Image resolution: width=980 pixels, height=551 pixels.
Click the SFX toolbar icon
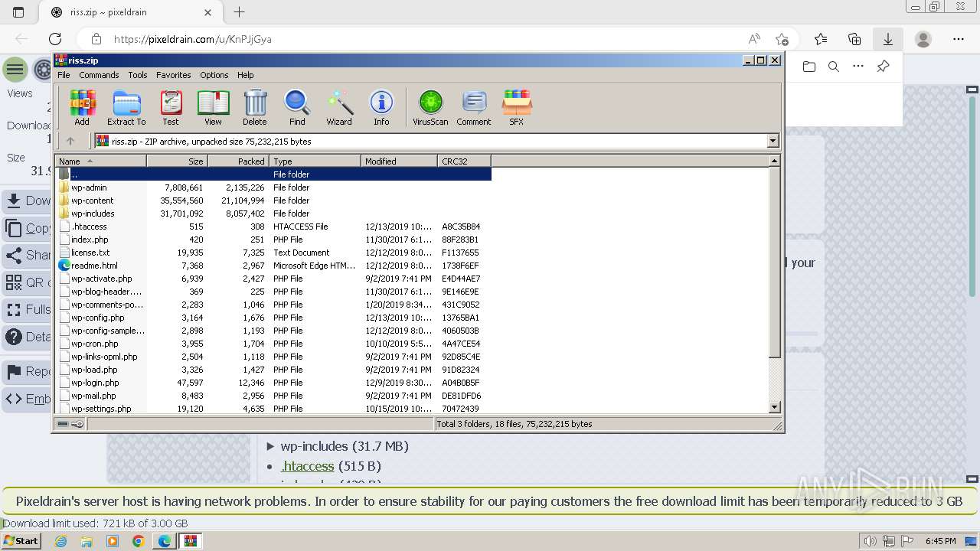point(517,107)
